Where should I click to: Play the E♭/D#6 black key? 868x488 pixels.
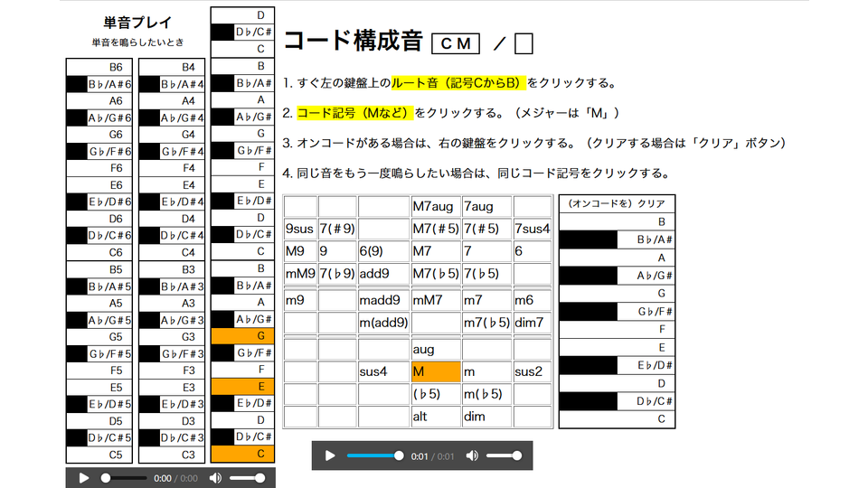click(x=99, y=202)
